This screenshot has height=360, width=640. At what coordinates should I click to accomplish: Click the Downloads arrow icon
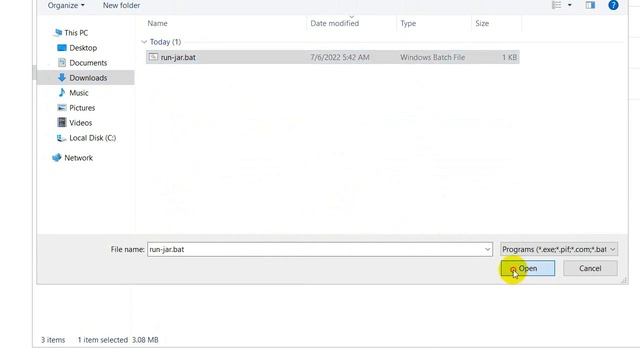(x=62, y=78)
